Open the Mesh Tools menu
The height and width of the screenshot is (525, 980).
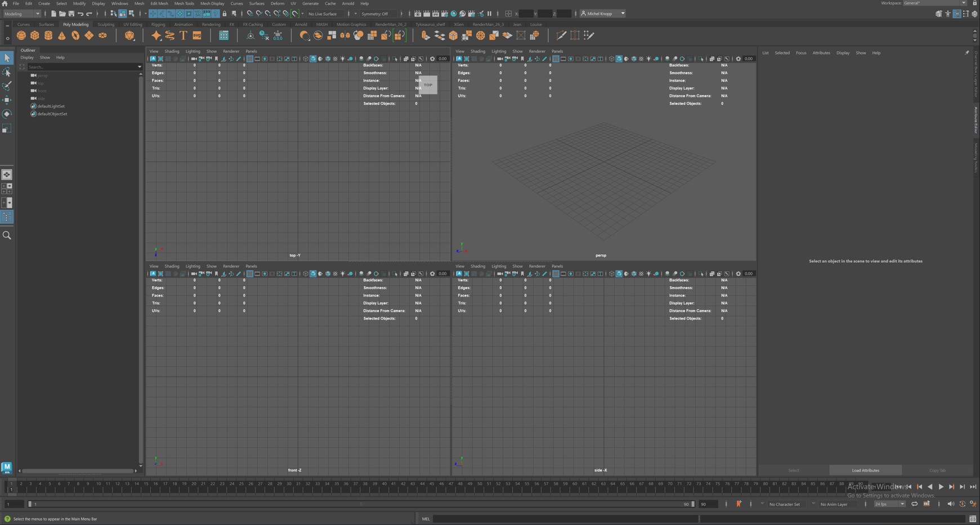[184, 3]
